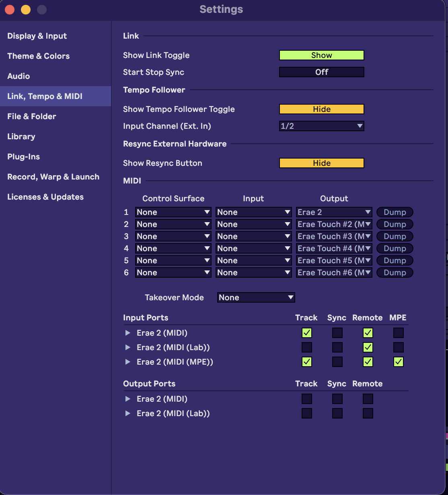This screenshot has height=495, width=448.
Task: Open the Input dropdown for row 5
Action: (x=254, y=260)
